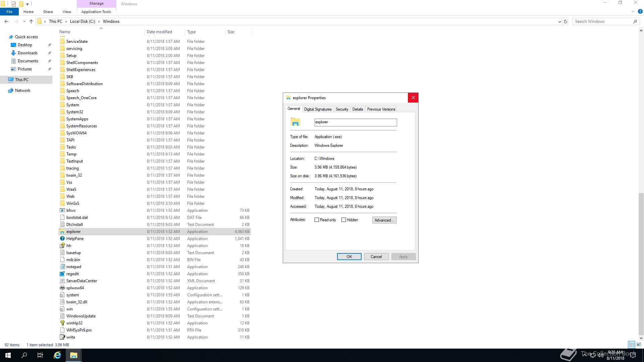Select the winhlp32 application icon
This screenshot has height=362, width=644.
tap(62, 323)
